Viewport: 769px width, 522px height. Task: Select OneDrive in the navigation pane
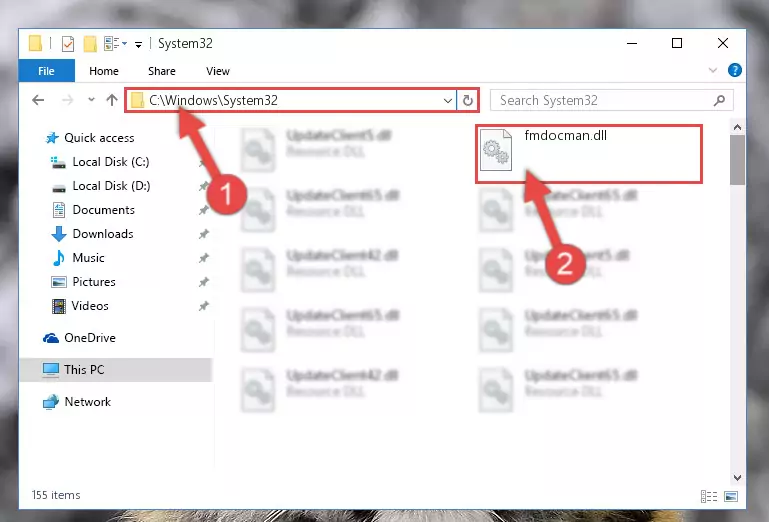point(80,338)
